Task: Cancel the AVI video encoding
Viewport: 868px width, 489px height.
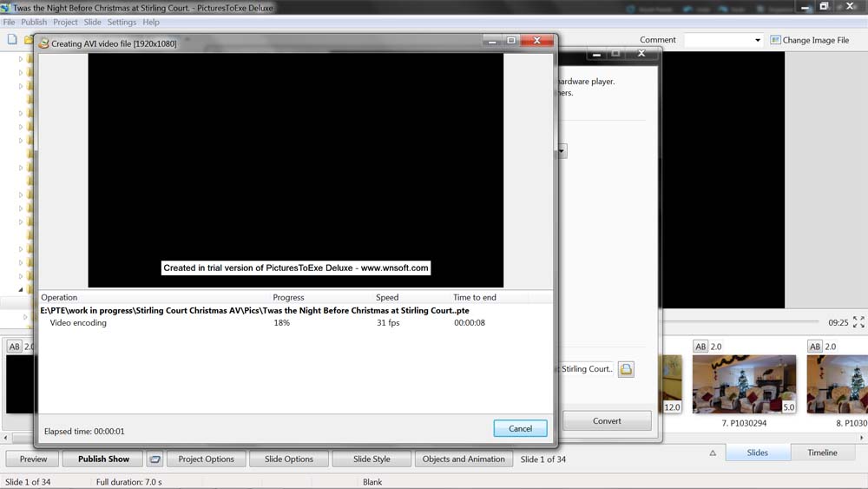Action: [520, 428]
